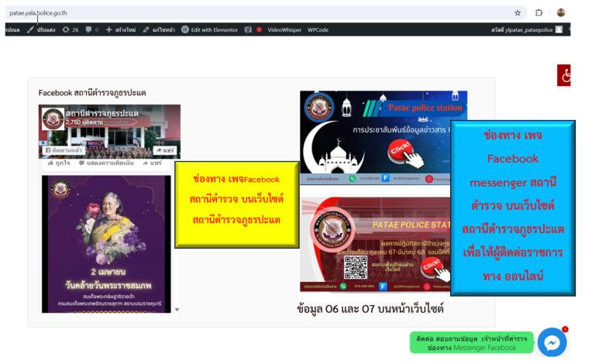This screenshot has width=595, height=364.
Task: Click the browser profile avatar
Action: (561, 12)
